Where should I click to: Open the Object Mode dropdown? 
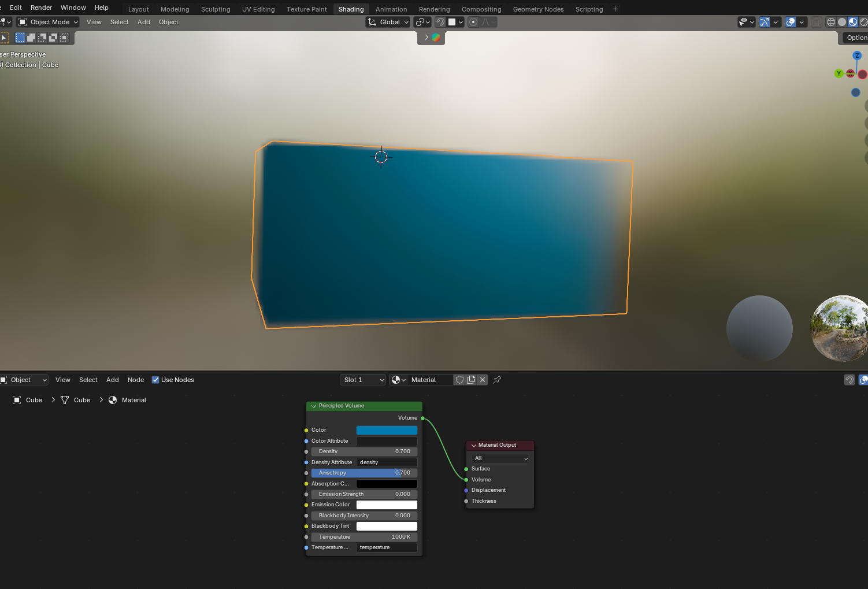point(49,22)
